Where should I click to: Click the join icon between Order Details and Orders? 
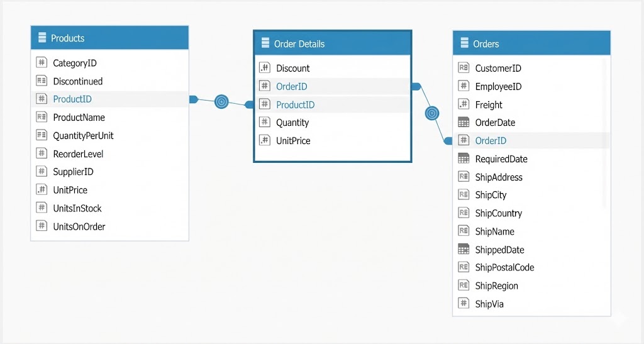tap(431, 113)
